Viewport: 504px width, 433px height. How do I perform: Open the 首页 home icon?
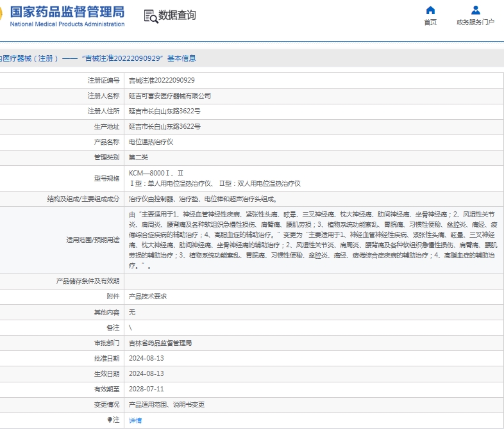click(x=430, y=10)
